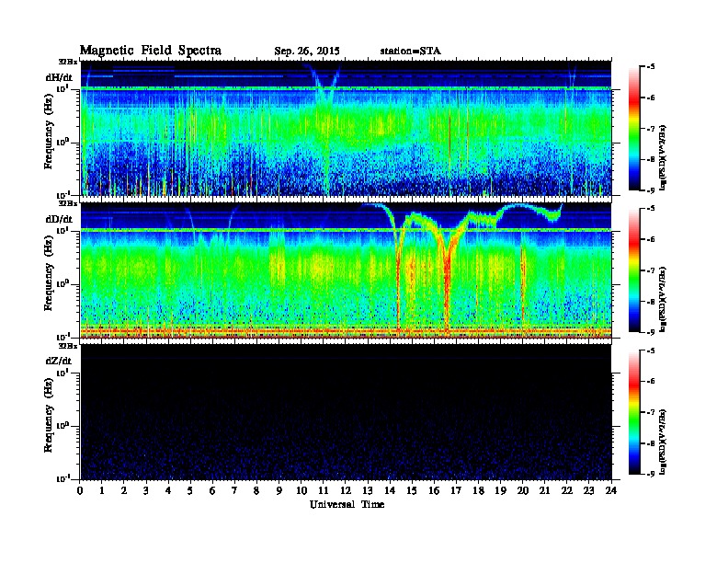The height and width of the screenshot is (563, 728).
Task: Click hour label "16" on the time axis
Action: click(434, 491)
